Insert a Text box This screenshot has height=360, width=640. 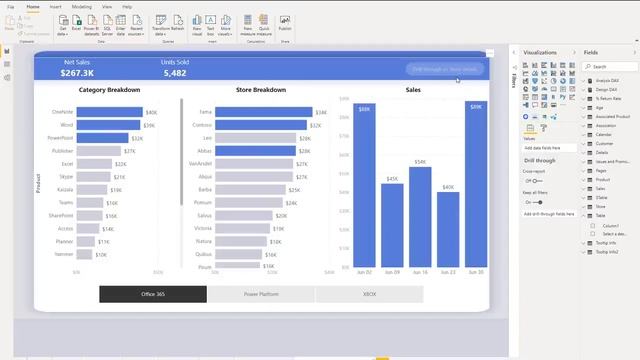coord(210,25)
